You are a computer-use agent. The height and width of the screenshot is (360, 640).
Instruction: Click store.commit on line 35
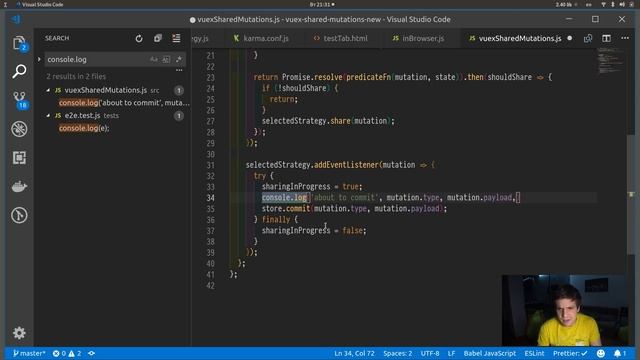tap(286, 209)
